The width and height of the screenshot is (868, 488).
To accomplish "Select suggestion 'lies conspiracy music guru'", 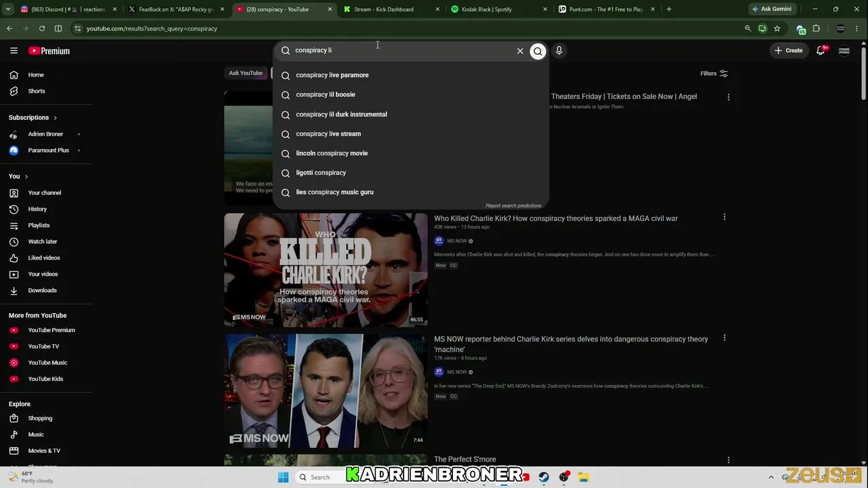I will 410,192.
